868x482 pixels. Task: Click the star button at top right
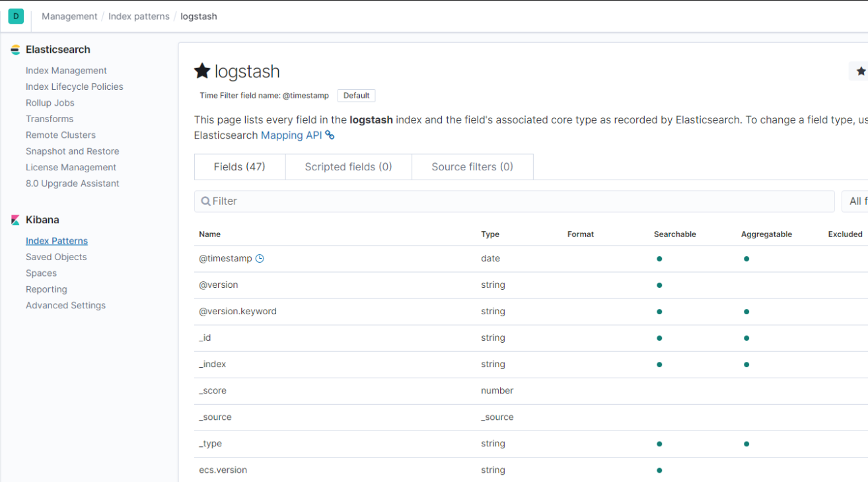tap(861, 71)
